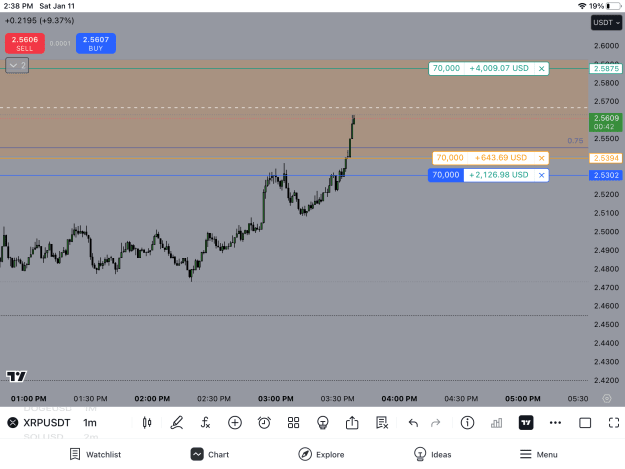Open the Ideas tab
This screenshot has height=469, width=625.
click(x=432, y=454)
